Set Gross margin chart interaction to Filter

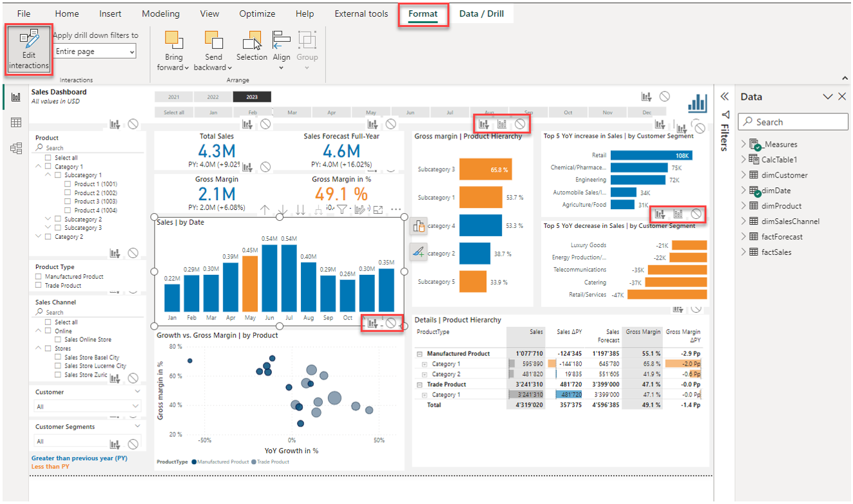pyautogui.click(x=483, y=124)
